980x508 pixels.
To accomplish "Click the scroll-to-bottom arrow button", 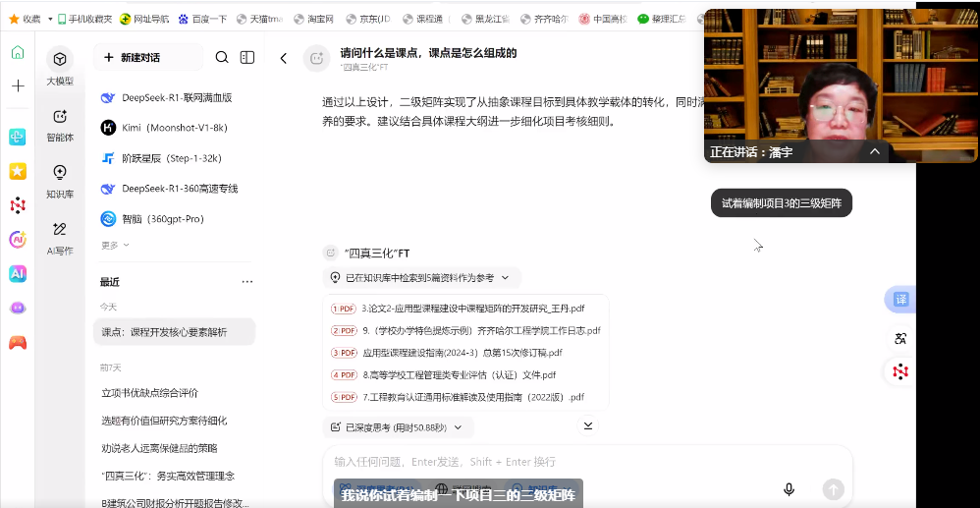I will (588, 425).
